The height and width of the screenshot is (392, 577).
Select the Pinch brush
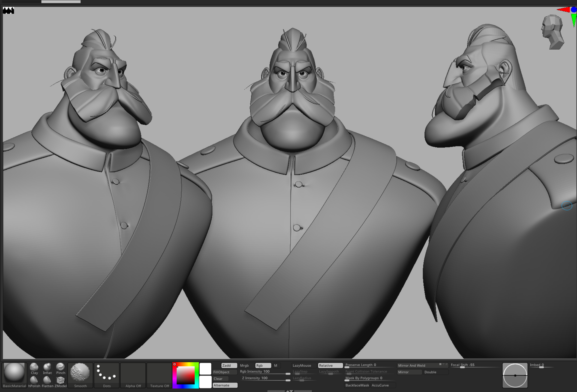(60, 369)
